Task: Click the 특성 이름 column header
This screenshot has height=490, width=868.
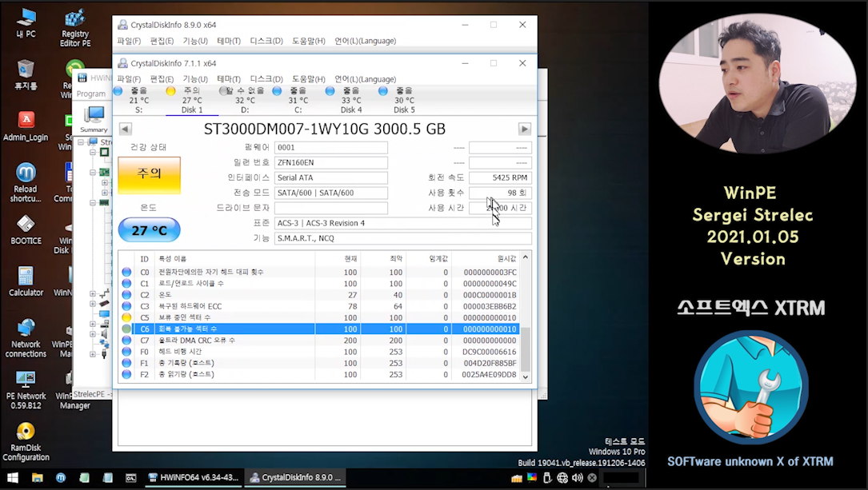Action: click(x=234, y=259)
